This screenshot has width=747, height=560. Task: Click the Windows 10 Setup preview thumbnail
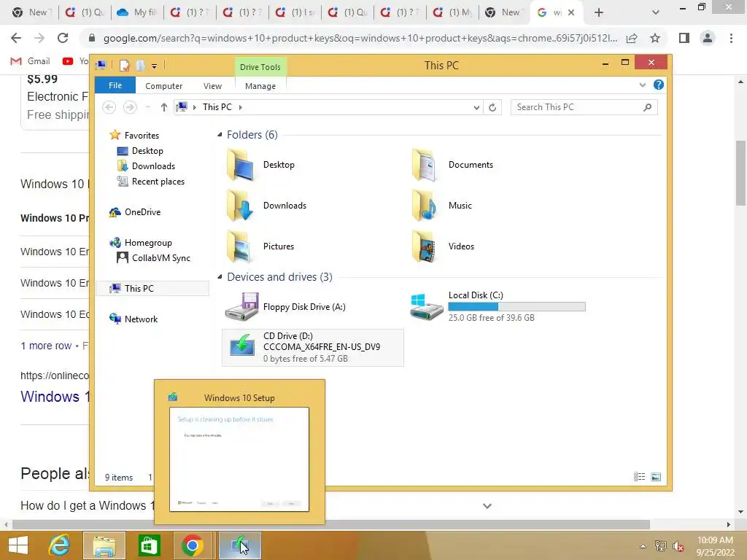click(x=239, y=459)
